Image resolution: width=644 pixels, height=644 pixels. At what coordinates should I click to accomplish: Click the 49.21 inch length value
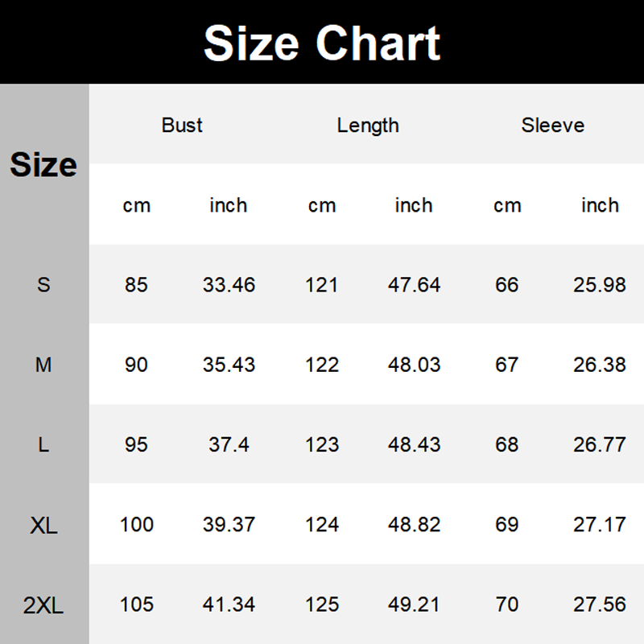(414, 605)
